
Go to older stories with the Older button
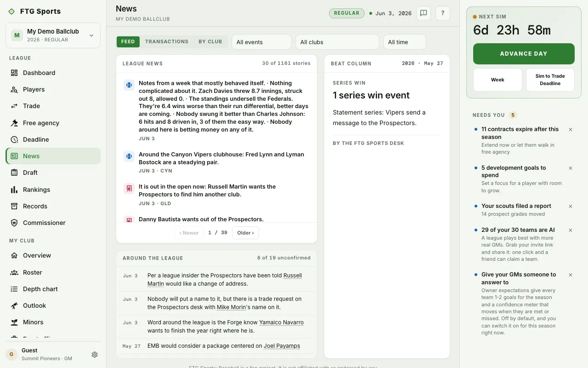coord(245,233)
